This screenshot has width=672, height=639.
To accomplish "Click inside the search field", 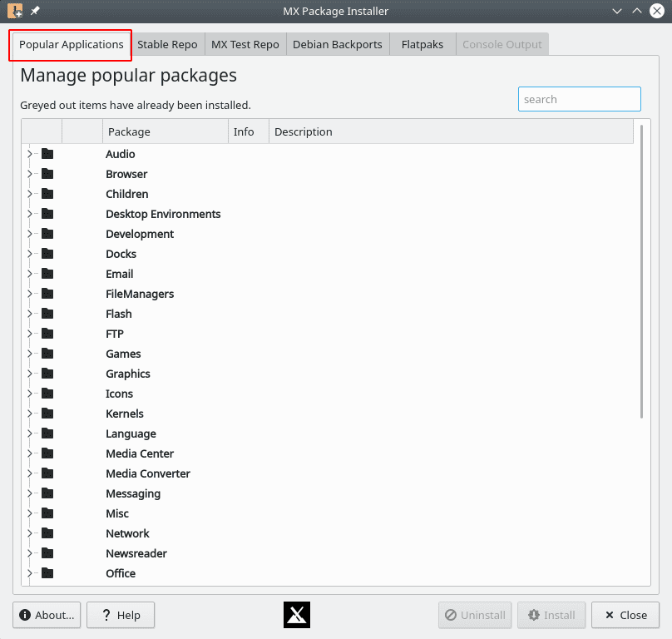I will pyautogui.click(x=579, y=98).
